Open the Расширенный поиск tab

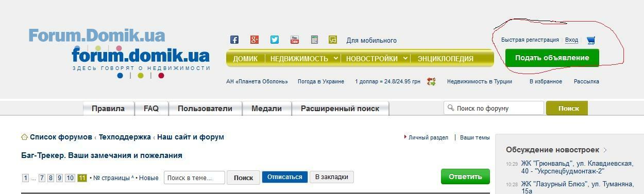pyautogui.click(x=340, y=109)
